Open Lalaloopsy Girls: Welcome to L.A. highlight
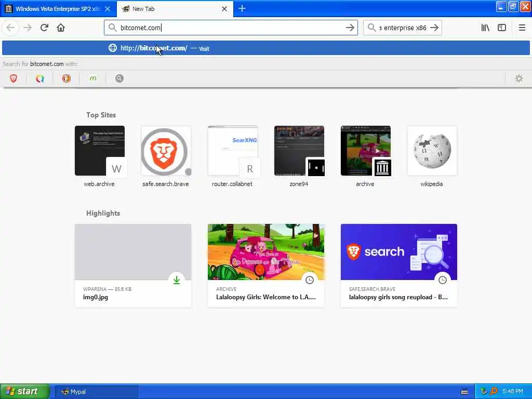 pos(266,265)
